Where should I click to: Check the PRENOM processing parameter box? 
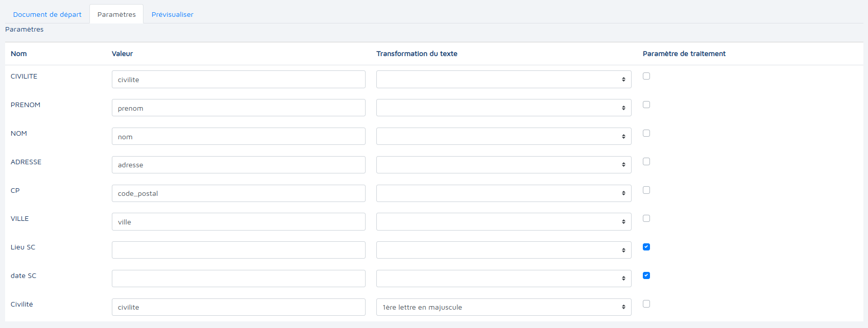[646, 105]
